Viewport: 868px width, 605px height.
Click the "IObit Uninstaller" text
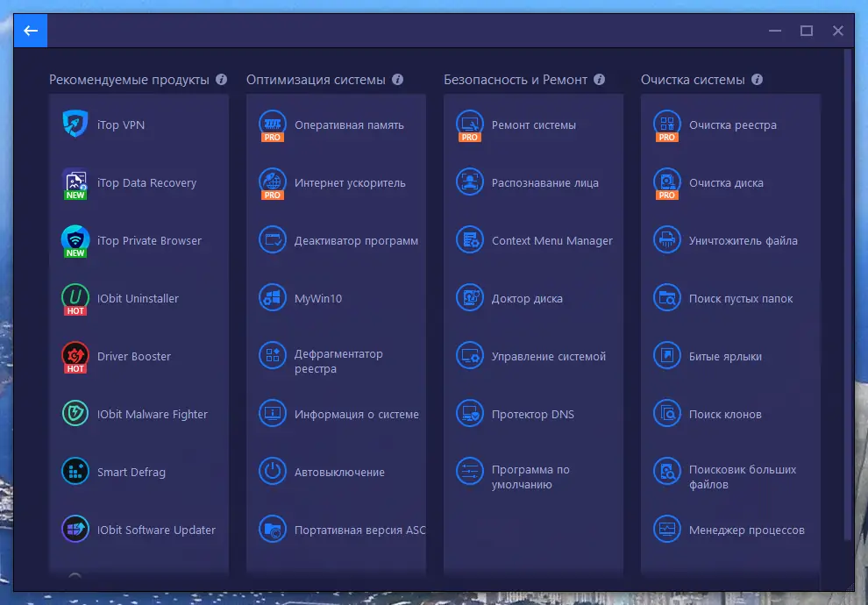(138, 299)
